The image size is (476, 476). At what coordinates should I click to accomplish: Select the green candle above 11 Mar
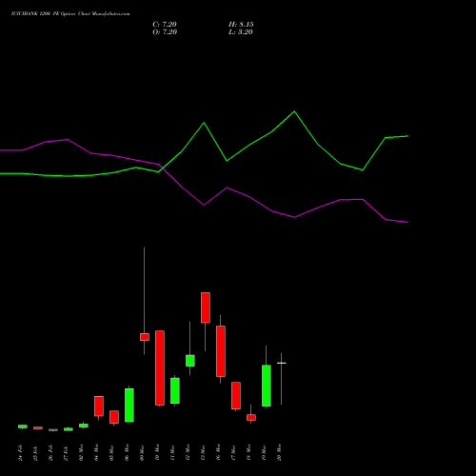[x=175, y=390]
